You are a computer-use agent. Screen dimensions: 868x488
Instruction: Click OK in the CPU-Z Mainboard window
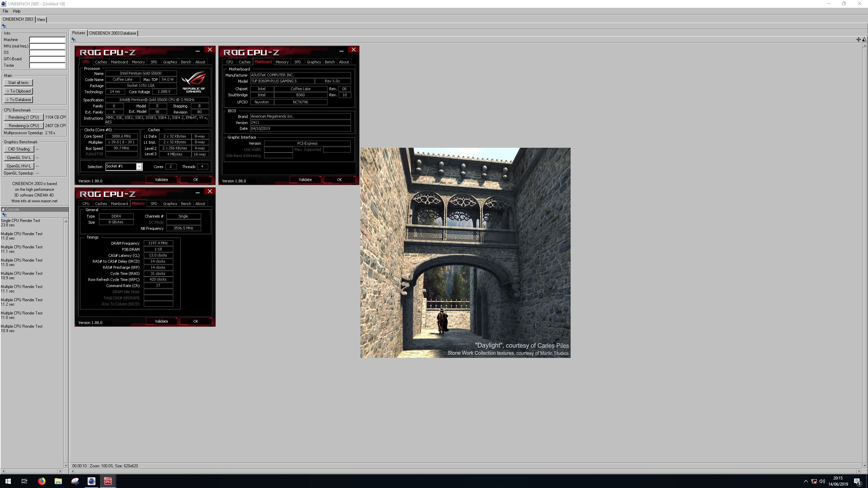(339, 180)
